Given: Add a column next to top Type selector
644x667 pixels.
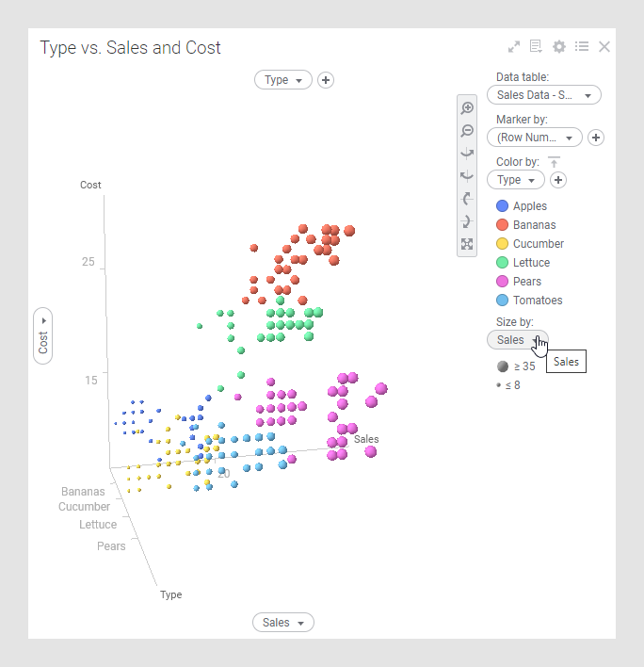Looking at the screenshot, I should (x=326, y=80).
